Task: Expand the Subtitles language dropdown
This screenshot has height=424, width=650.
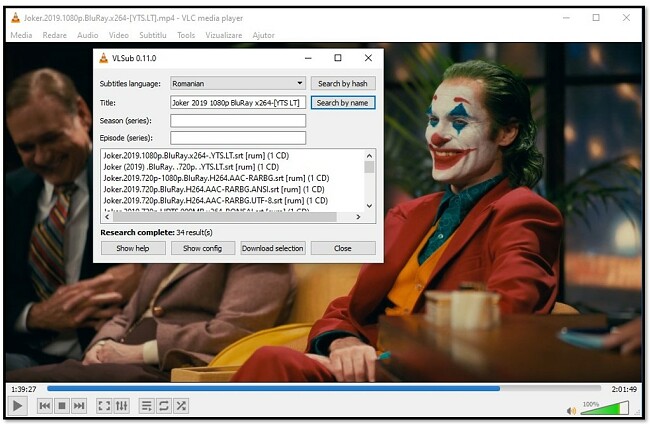Action: [x=238, y=83]
